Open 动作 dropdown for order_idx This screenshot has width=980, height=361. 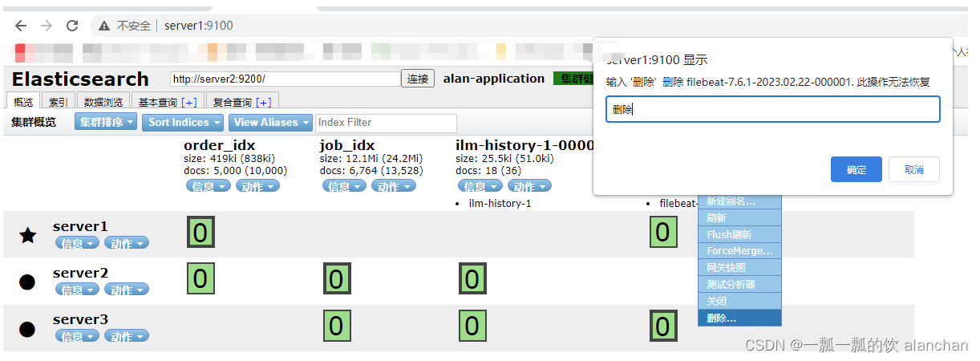point(257,186)
